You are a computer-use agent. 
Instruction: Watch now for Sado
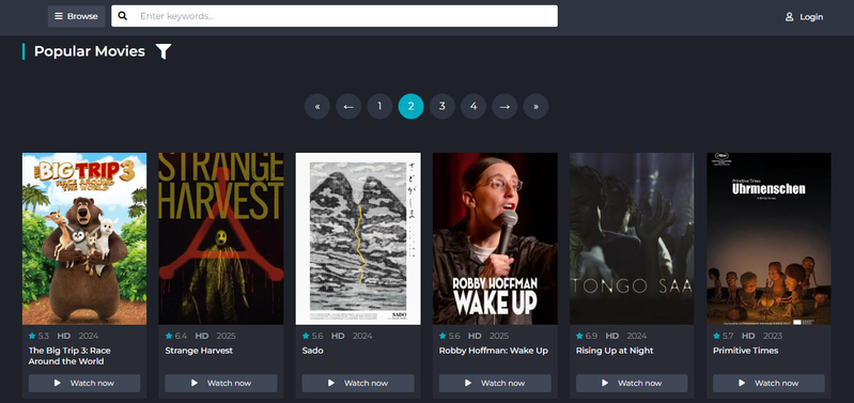(x=358, y=383)
